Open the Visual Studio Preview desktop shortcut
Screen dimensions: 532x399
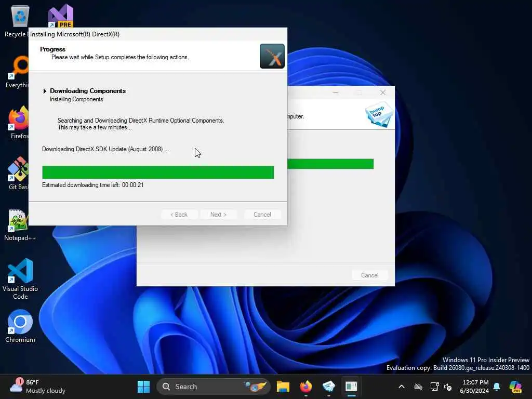pos(61,16)
